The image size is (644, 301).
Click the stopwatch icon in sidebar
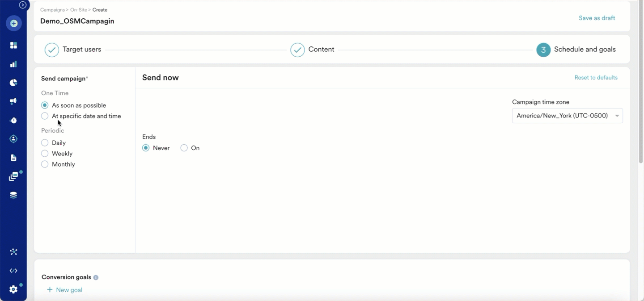pyautogui.click(x=13, y=120)
